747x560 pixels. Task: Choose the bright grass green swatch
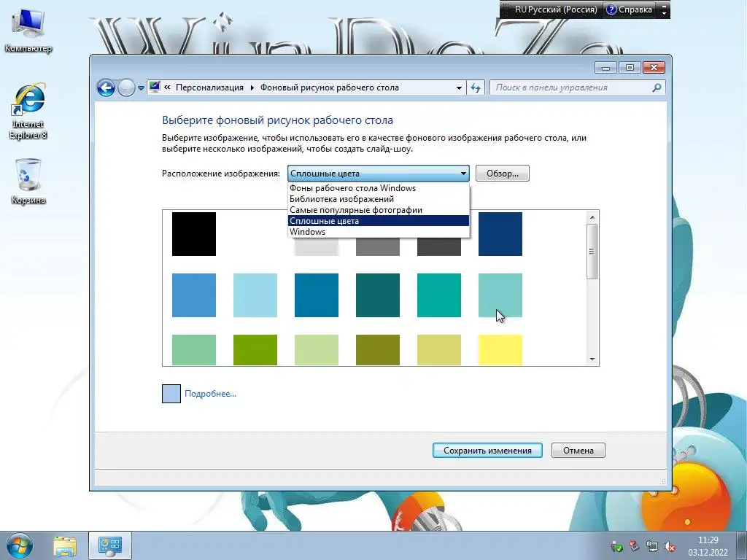[255, 350]
